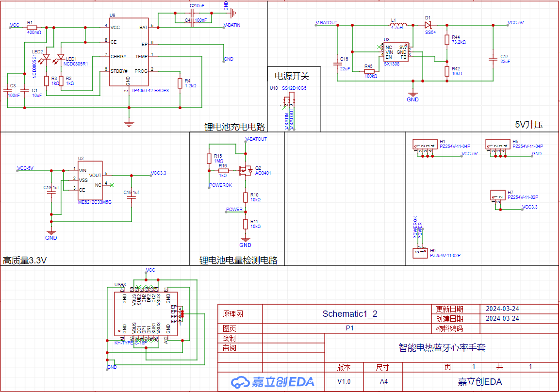
Task: Click the V-BATIN net label
Action: click(x=232, y=25)
